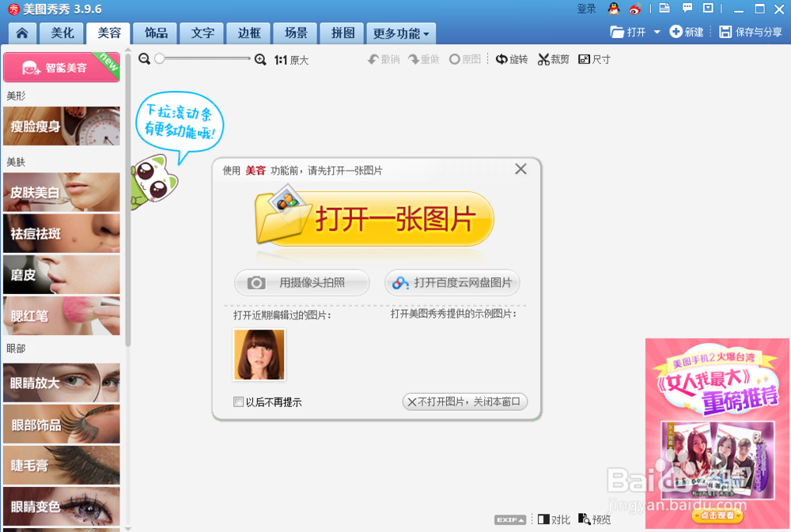
Task: Set view to 1:1 原大
Action: 291,60
